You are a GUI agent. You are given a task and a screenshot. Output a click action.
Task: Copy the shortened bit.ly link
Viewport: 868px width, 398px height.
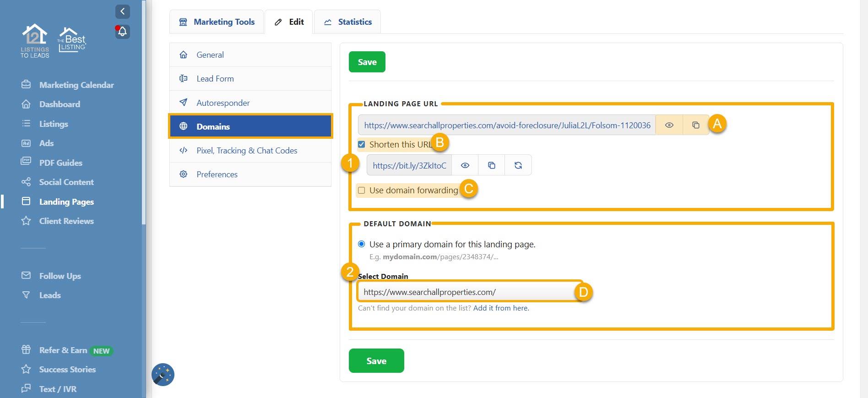click(x=491, y=165)
